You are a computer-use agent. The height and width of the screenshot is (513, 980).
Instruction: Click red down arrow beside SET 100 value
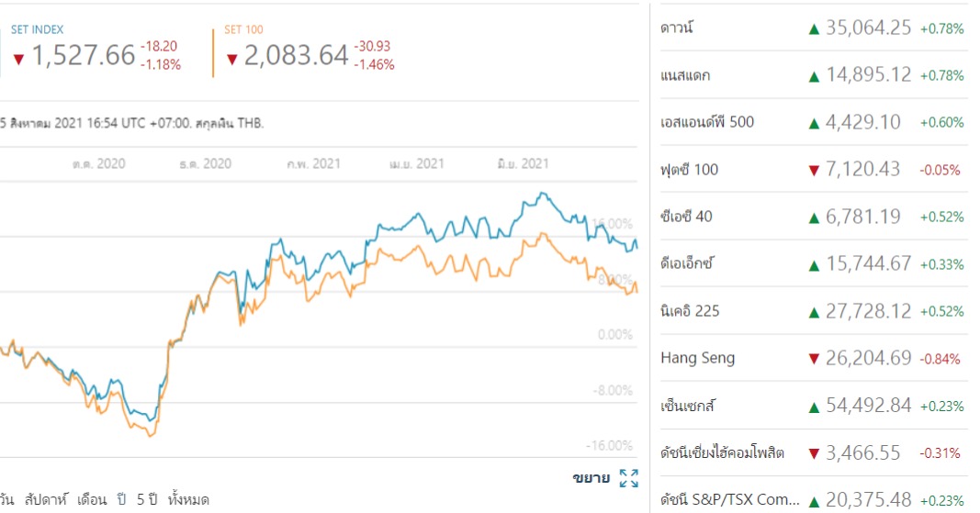(x=232, y=59)
